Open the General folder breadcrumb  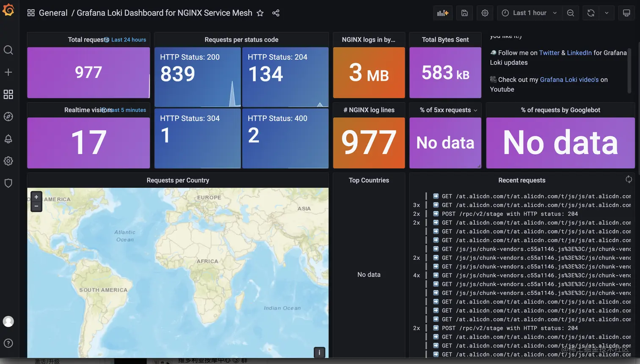53,13
